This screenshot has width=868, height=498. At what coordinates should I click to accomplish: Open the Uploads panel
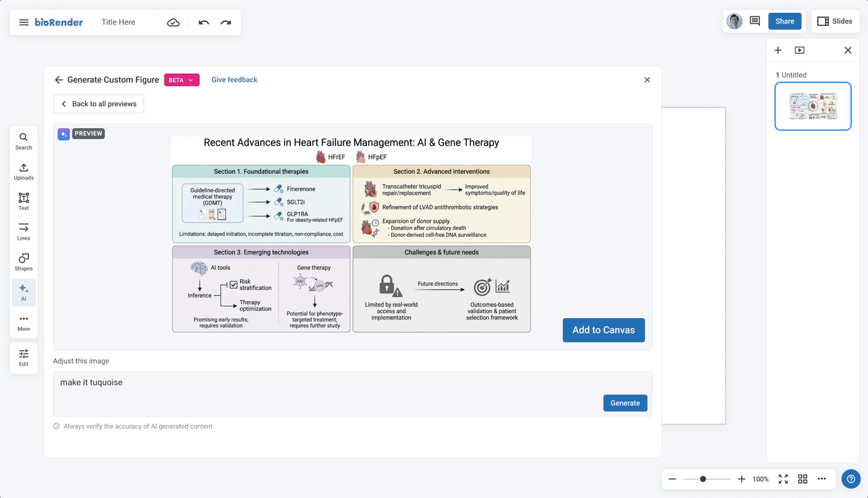(23, 171)
